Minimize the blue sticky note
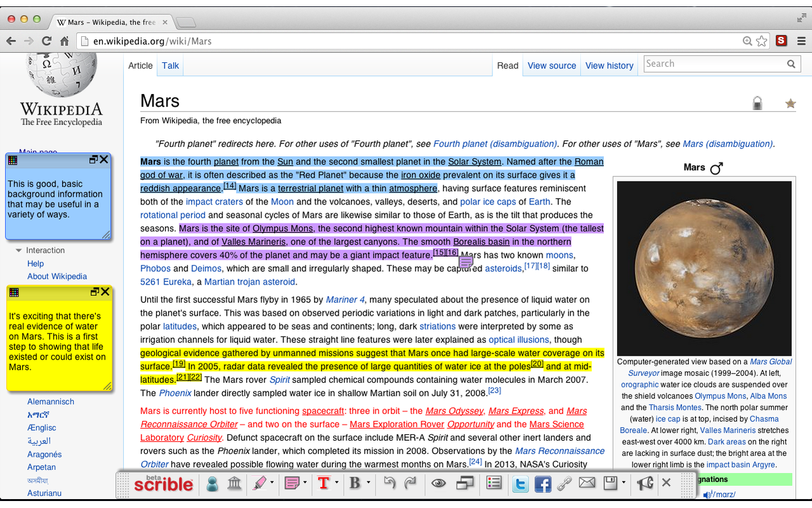The width and height of the screenshot is (812, 508). [x=93, y=160]
